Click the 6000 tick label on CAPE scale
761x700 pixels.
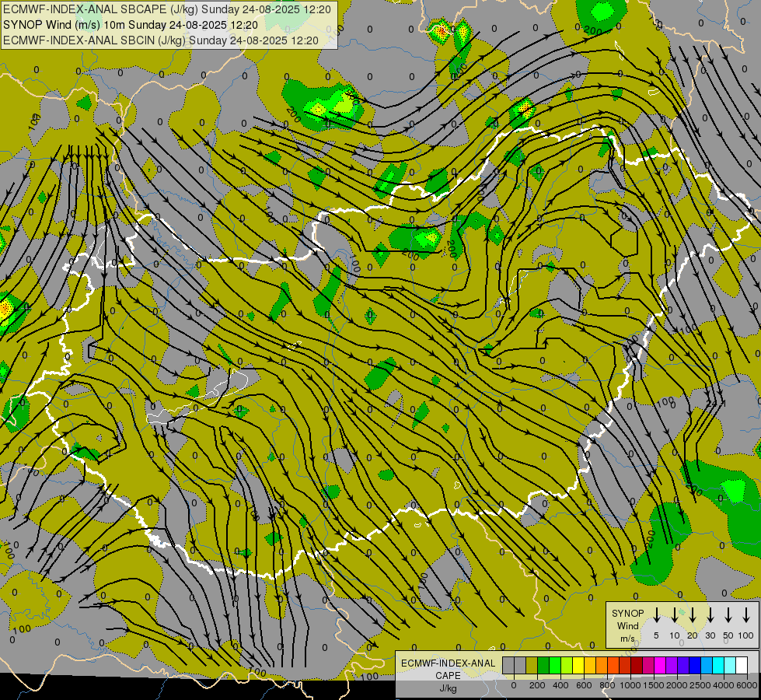click(x=746, y=685)
